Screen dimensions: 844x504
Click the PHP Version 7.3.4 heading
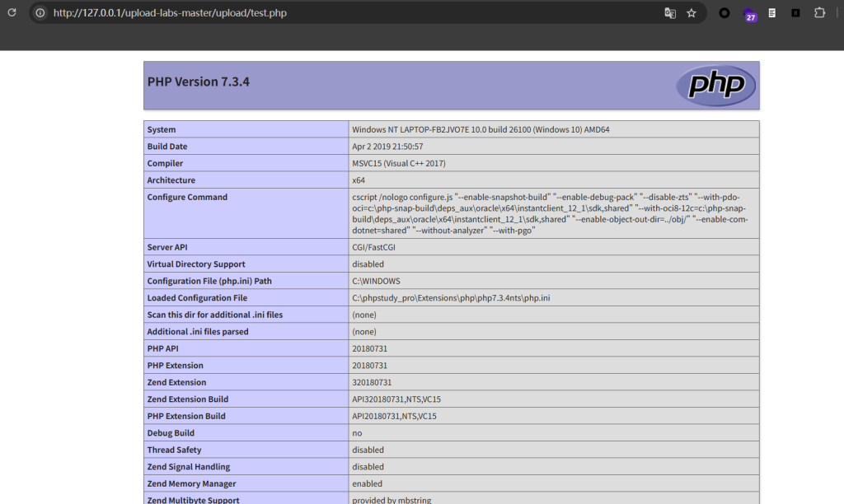[x=198, y=82]
